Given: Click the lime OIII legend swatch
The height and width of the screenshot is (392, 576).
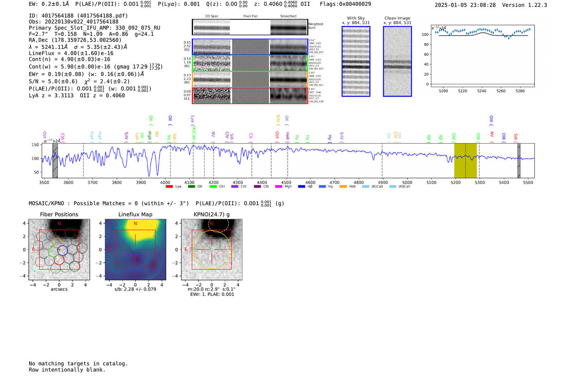Looking at the screenshot, I should tap(213, 187).
